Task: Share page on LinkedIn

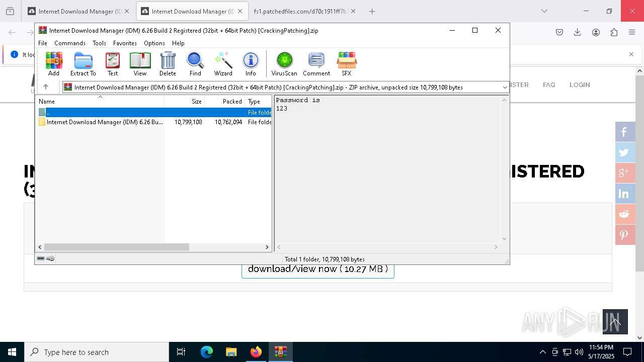Action: pyautogui.click(x=624, y=194)
